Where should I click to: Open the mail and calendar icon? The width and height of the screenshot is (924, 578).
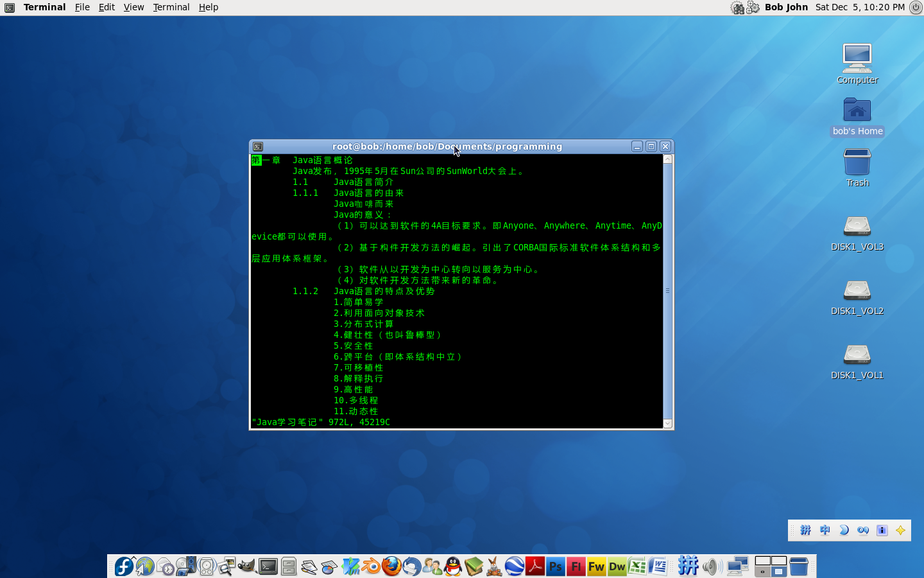click(166, 566)
